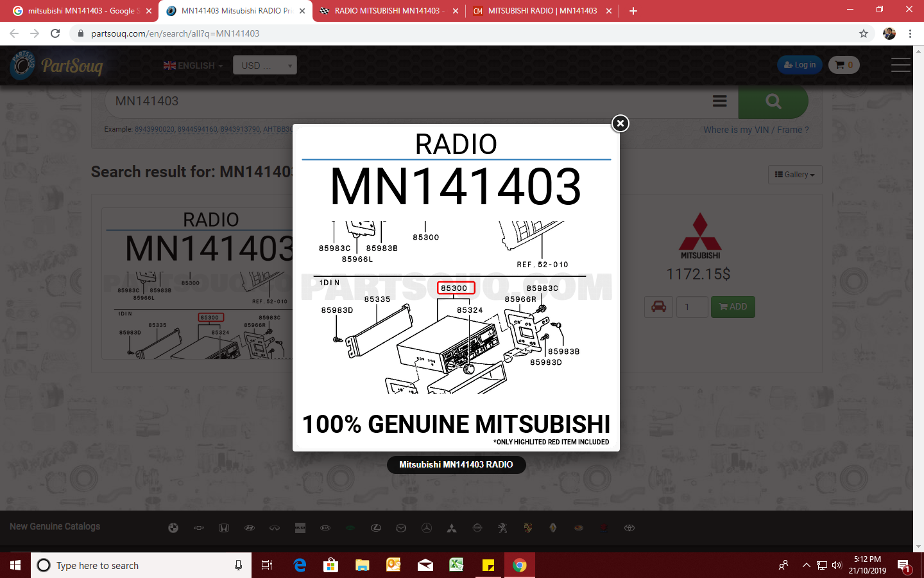Image resolution: width=924 pixels, height=578 pixels.
Task: Open the Isuzu catalog logo
Action: point(300,528)
